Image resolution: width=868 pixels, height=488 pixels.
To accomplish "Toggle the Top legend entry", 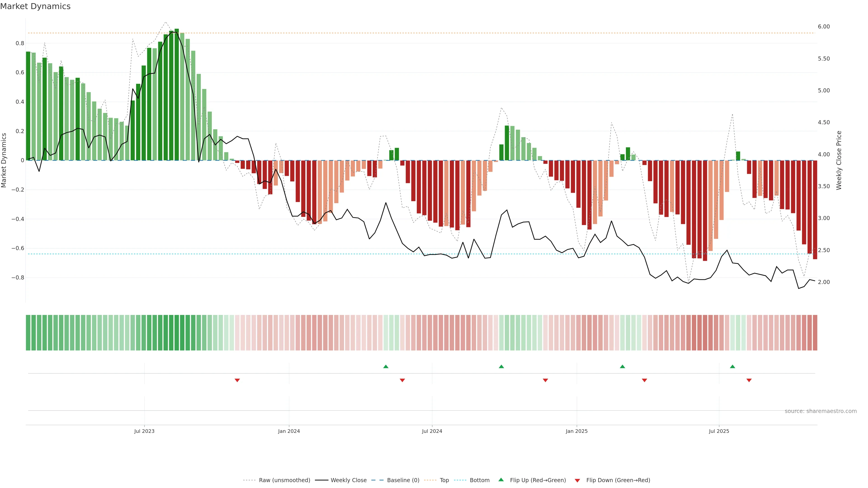I will [444, 480].
